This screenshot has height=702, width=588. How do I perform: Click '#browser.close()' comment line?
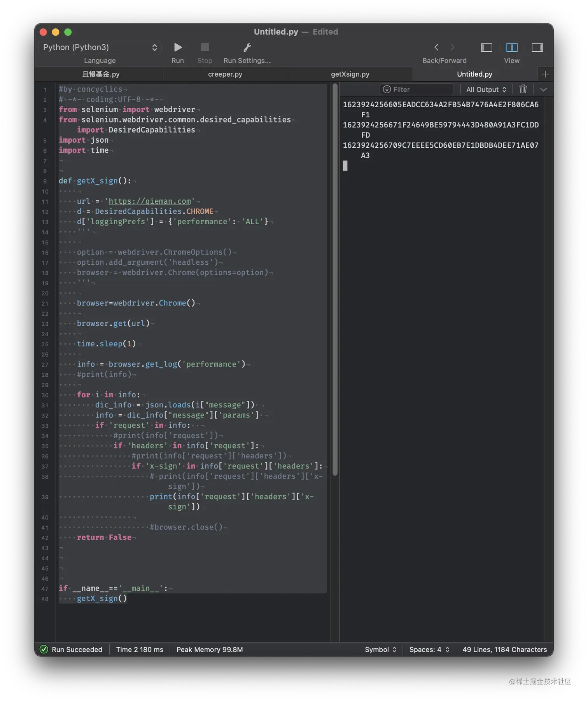pos(186,527)
